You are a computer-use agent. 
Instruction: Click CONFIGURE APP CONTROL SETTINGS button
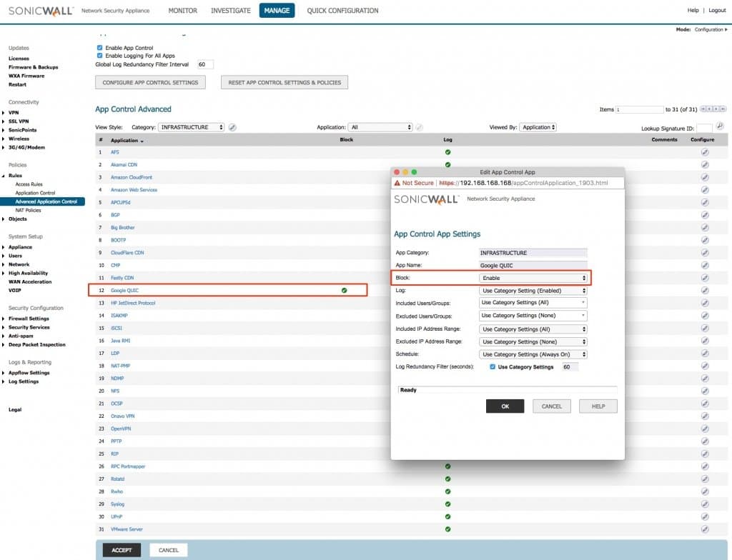[x=150, y=83]
